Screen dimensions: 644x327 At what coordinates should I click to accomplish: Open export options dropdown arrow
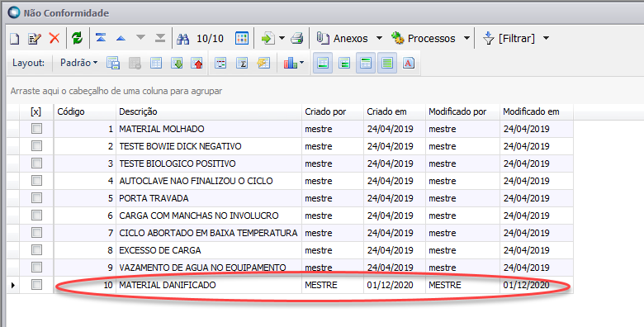click(x=282, y=38)
